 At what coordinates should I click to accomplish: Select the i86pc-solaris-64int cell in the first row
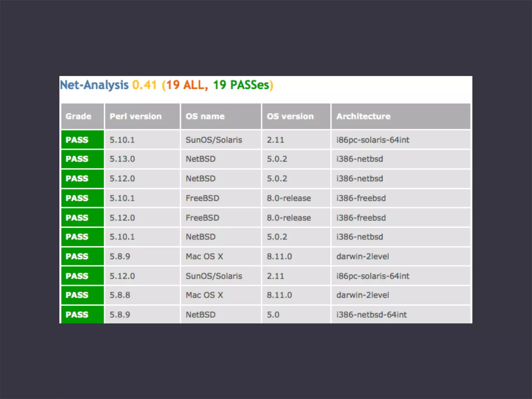click(x=373, y=140)
